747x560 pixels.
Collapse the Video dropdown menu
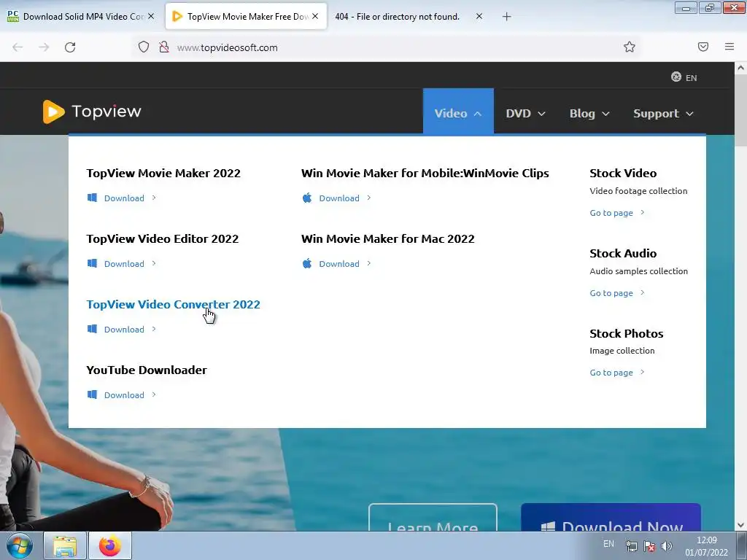click(458, 112)
